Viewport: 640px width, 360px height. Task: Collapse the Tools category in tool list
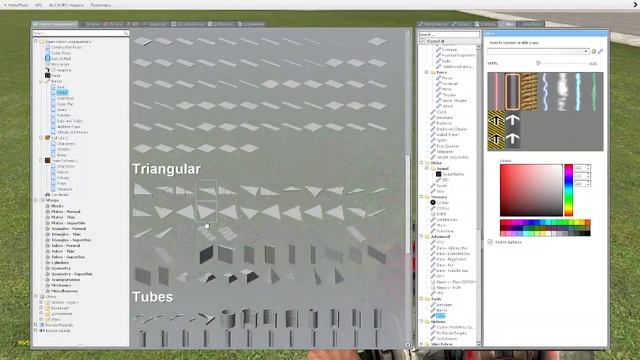coord(421,299)
